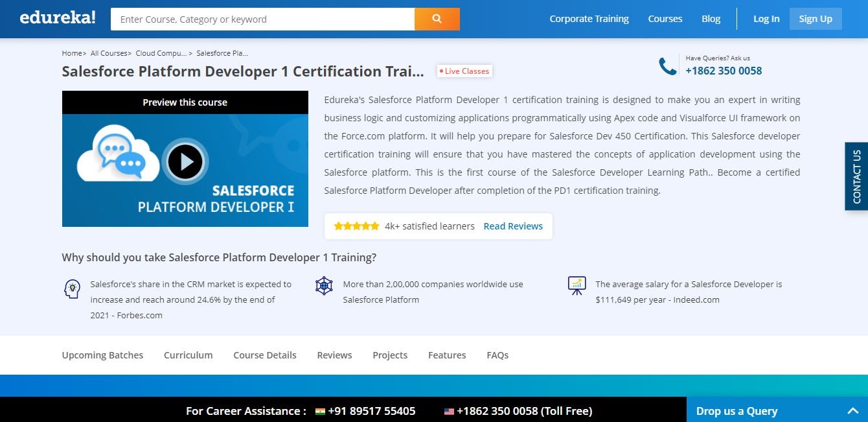Click the For Career Assistance label
The height and width of the screenshot is (422, 868).
pyautogui.click(x=246, y=411)
